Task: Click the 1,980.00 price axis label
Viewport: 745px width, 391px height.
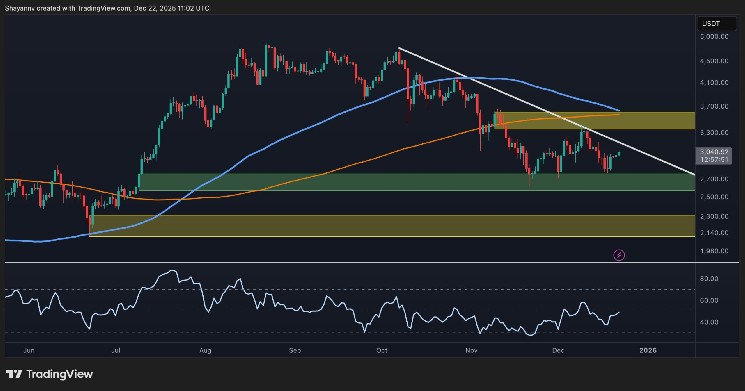Action: 713,251
